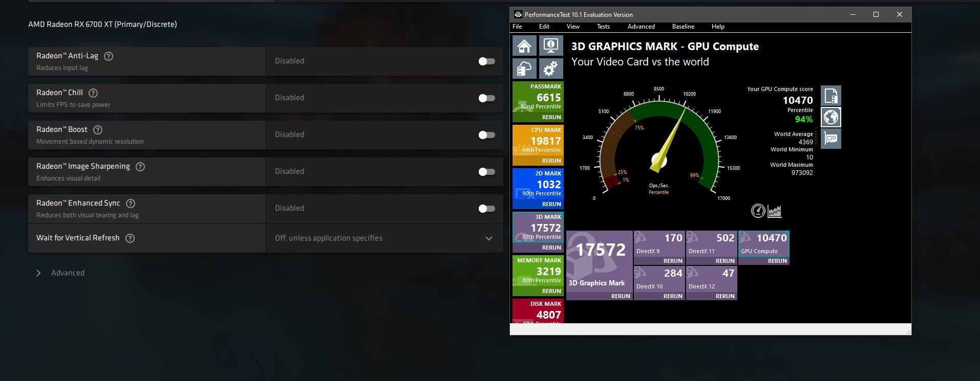Rerun the 3D Graphics Mark test
This screenshot has height=381, width=980.
[x=621, y=296]
